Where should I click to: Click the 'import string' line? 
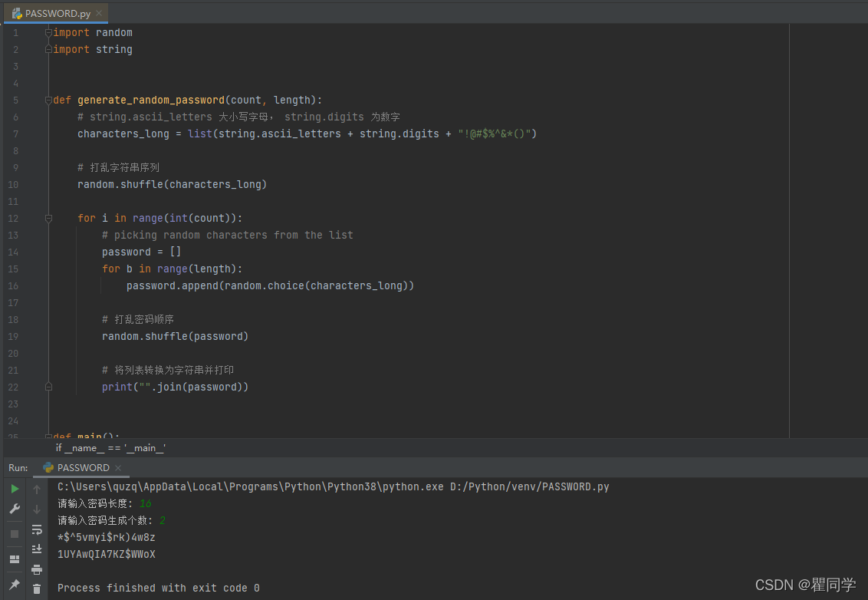coord(93,49)
